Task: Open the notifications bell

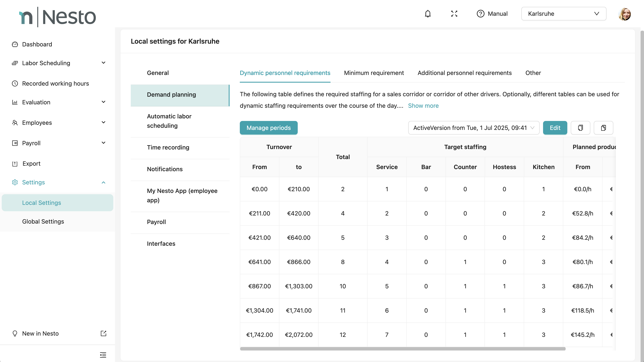Action: 428,14
